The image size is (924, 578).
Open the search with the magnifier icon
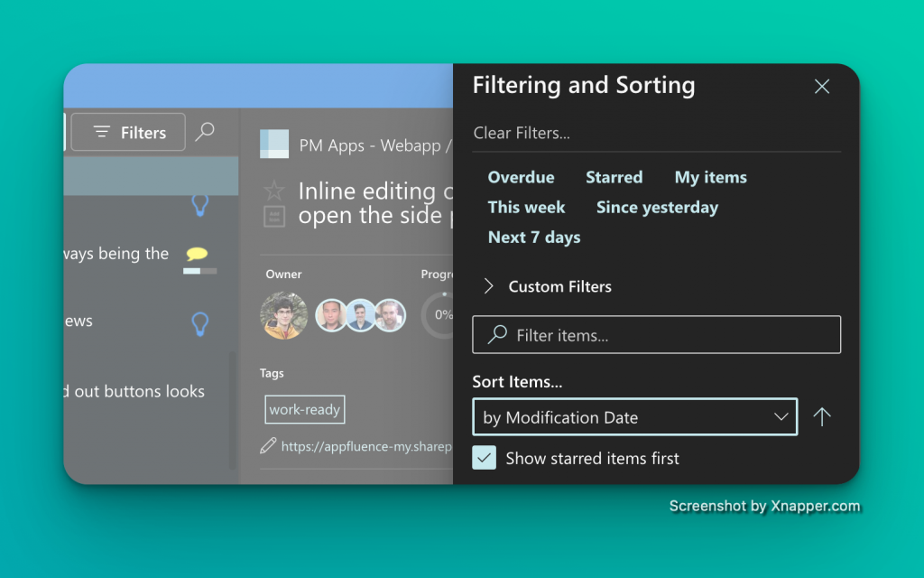pos(205,132)
